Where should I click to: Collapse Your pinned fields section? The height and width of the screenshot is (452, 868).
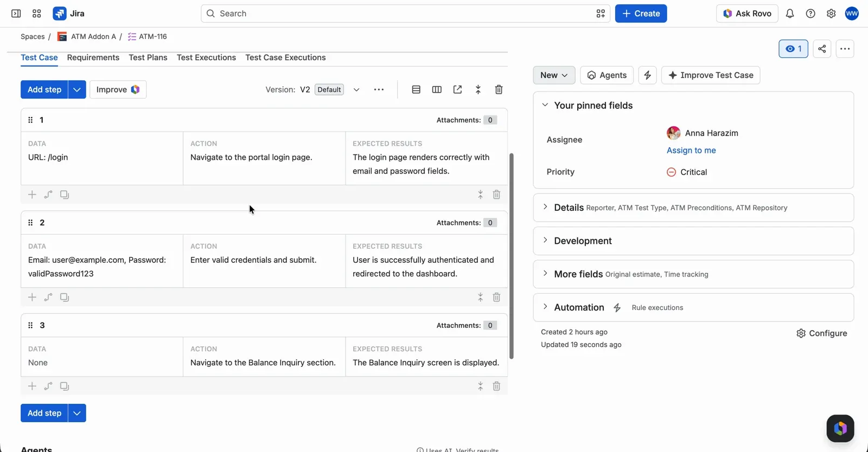pos(545,105)
